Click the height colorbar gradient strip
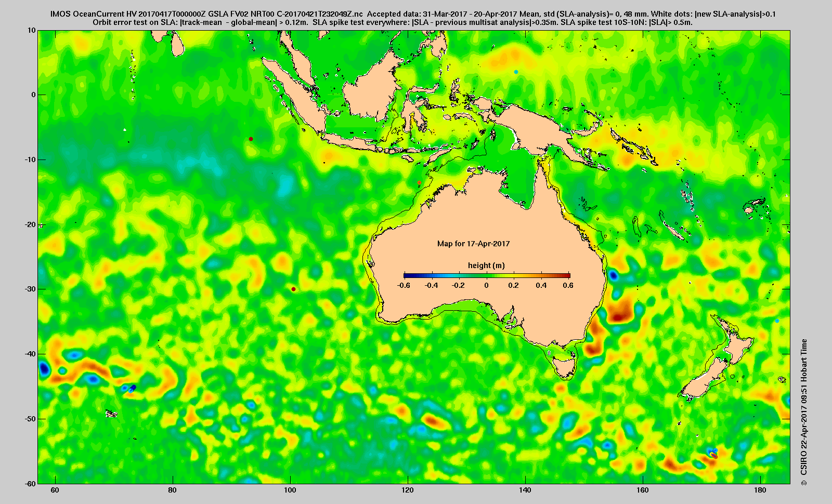 pos(487,275)
